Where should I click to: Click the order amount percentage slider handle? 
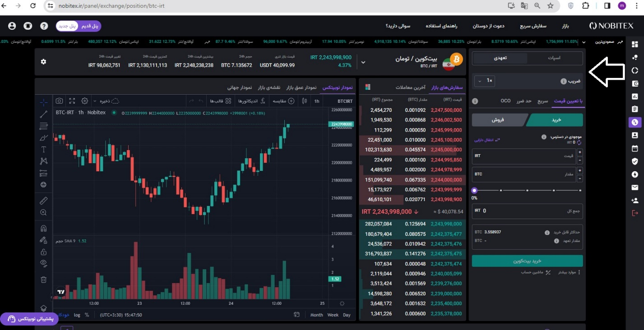pos(474,191)
